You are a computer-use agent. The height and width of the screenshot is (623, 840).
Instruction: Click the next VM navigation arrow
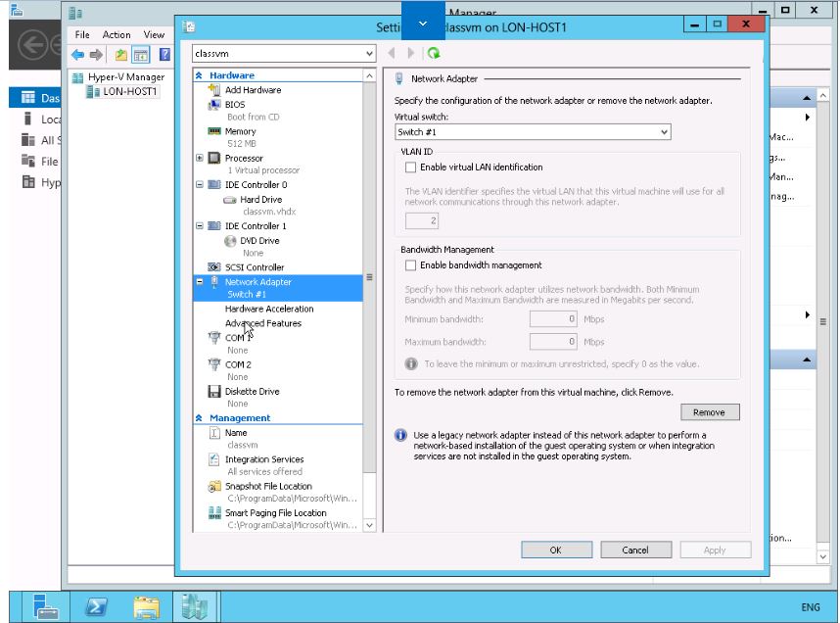411,53
